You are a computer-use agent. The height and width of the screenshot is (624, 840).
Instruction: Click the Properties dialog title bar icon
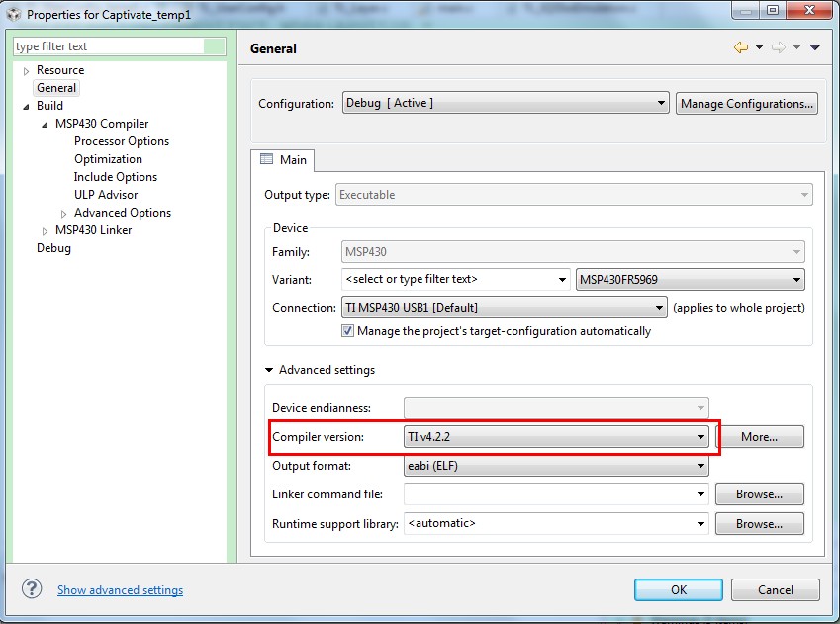point(14,14)
